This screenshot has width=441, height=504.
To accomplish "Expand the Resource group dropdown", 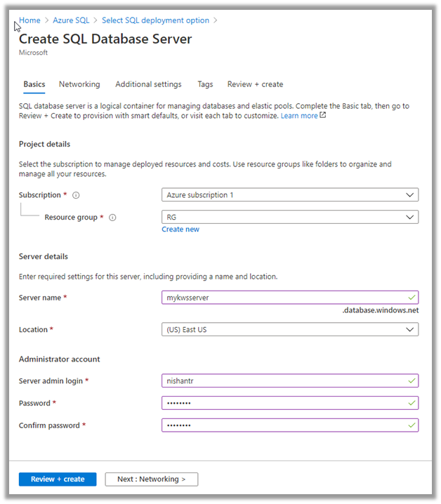I will 289,218.
